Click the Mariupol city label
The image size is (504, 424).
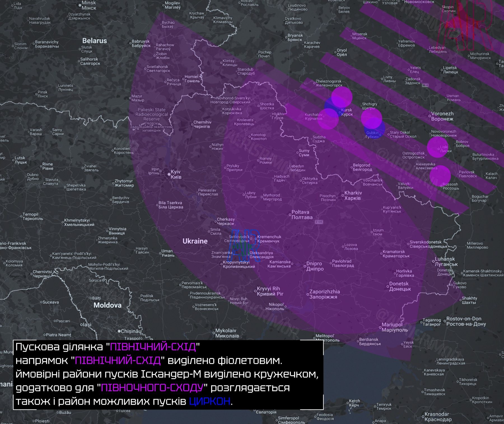(395, 327)
